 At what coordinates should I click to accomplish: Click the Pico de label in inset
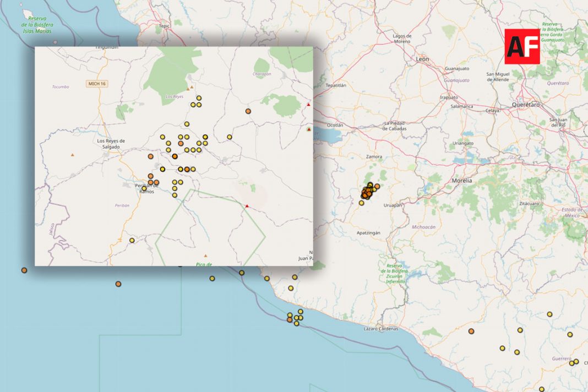pyautogui.click(x=204, y=264)
